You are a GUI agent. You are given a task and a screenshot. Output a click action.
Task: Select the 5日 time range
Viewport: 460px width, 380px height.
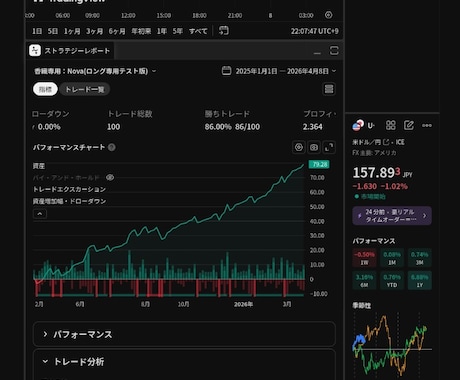(x=53, y=31)
